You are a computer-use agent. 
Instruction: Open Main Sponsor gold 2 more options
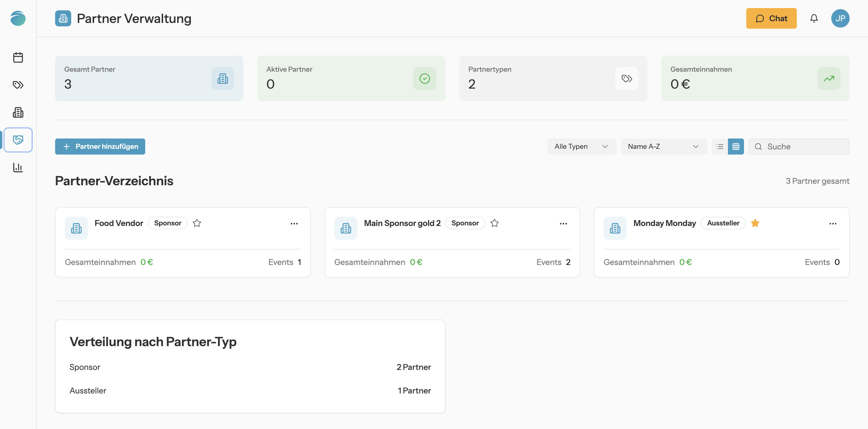[563, 224]
